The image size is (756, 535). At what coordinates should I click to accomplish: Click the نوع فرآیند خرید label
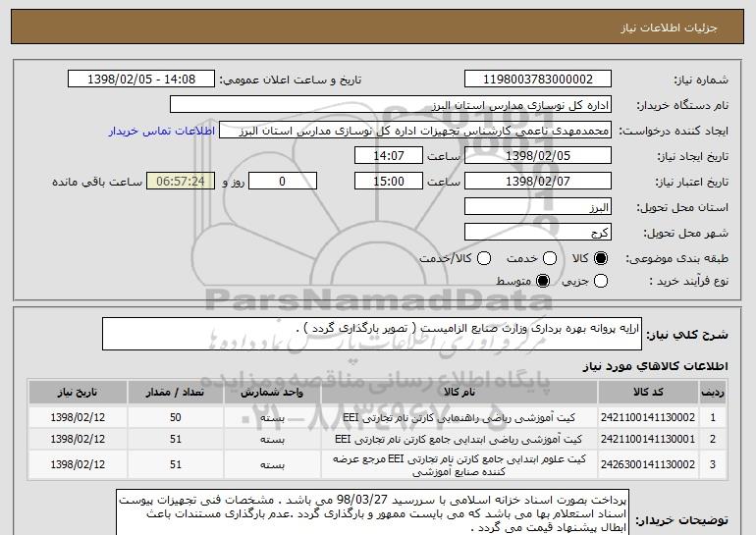click(689, 282)
